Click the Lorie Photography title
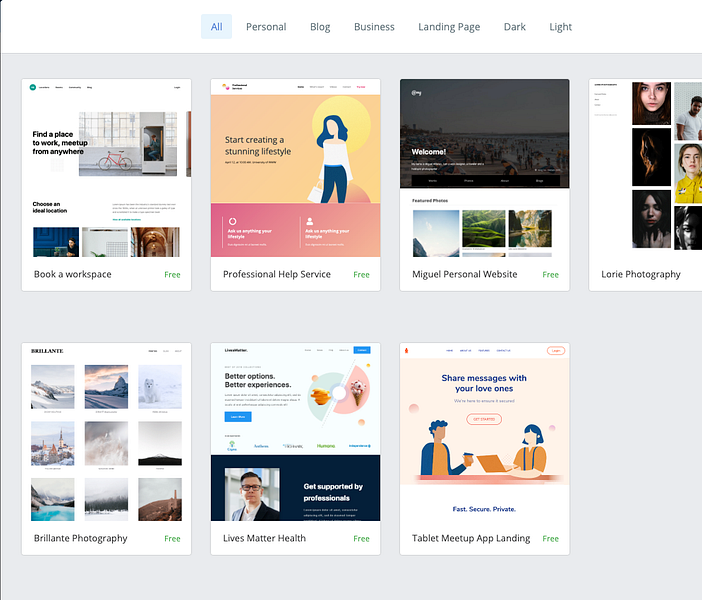Image resolution: width=702 pixels, height=600 pixels. [641, 274]
